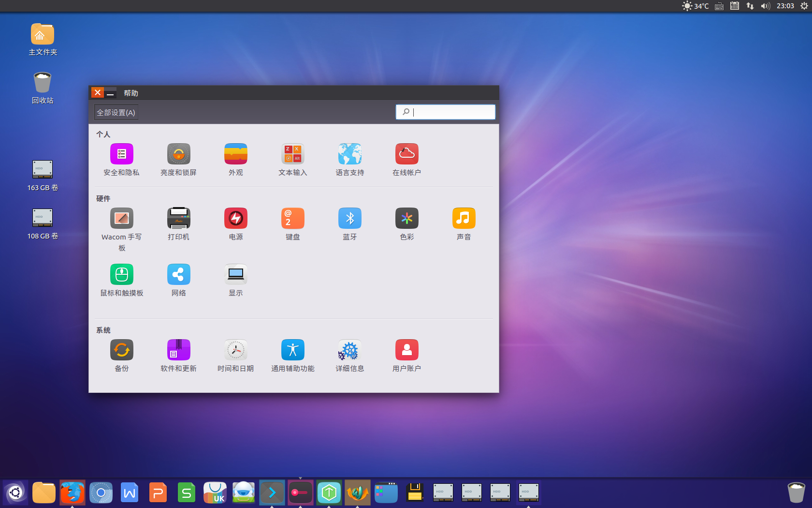Open 外观 appearance settings
This screenshot has height=508, width=812.
(x=236, y=160)
